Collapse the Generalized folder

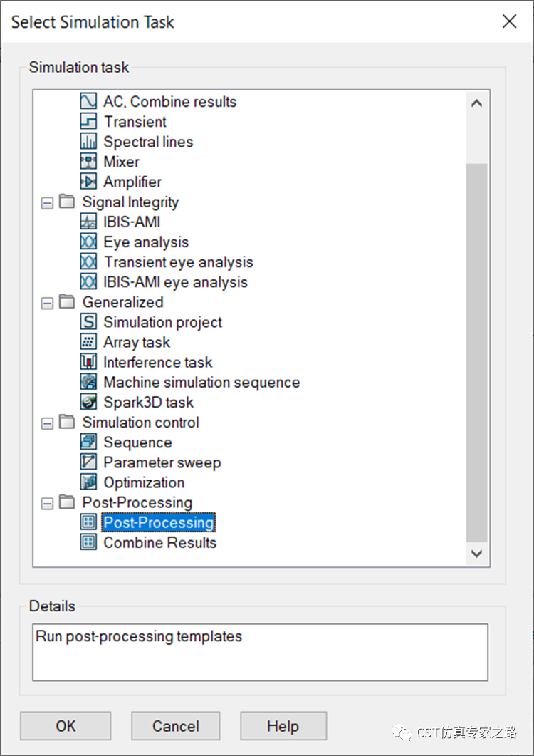click(x=47, y=304)
